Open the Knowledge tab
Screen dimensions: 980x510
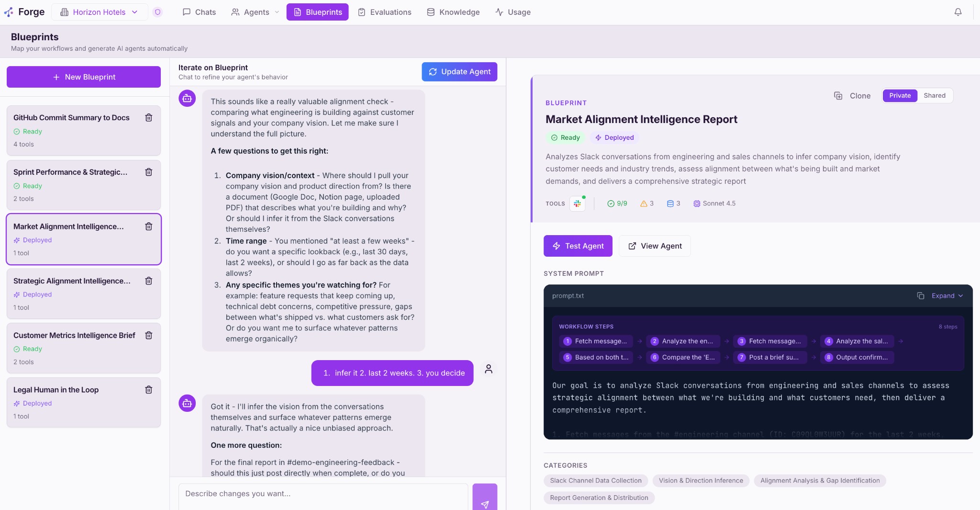click(453, 12)
